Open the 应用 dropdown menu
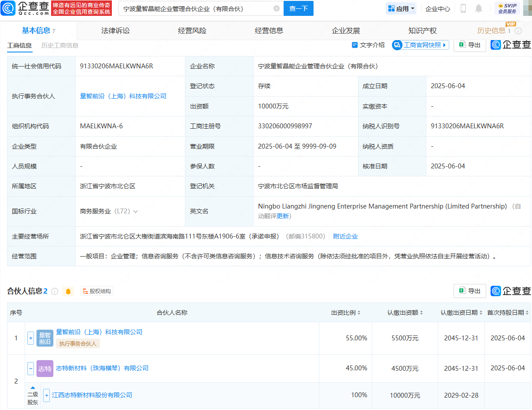The image size is (532, 410). coord(401,8)
